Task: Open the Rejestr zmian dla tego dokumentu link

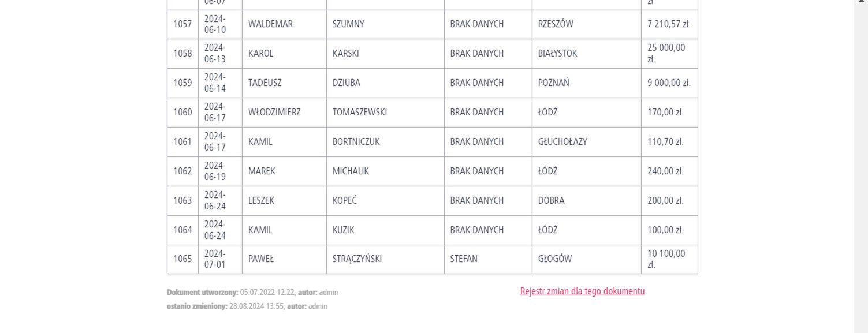Action: coord(582,291)
